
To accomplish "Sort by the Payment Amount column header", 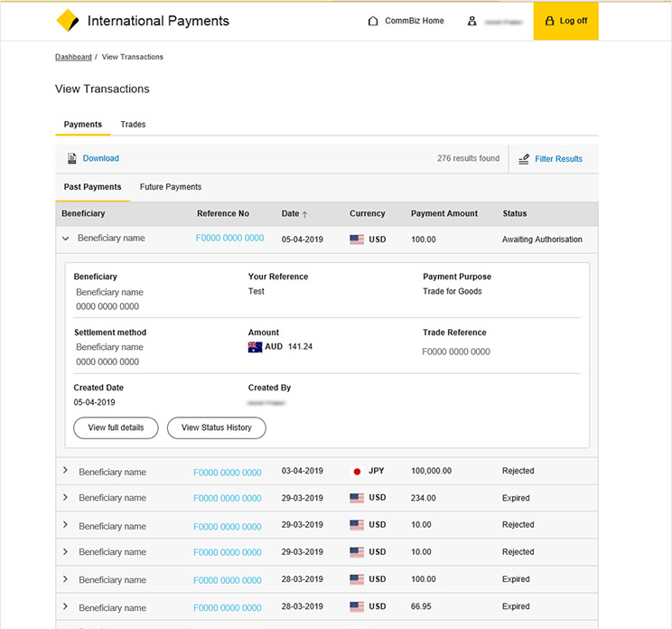I will pyautogui.click(x=444, y=213).
